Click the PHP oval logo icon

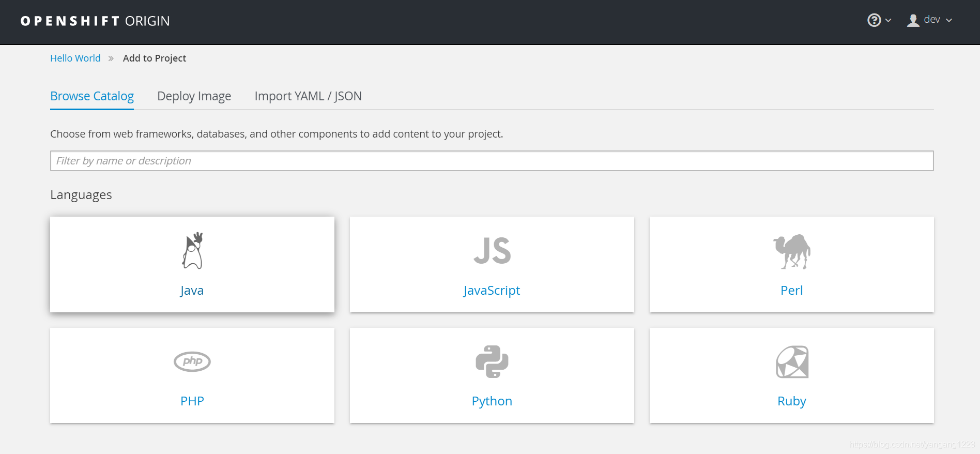[x=192, y=361]
